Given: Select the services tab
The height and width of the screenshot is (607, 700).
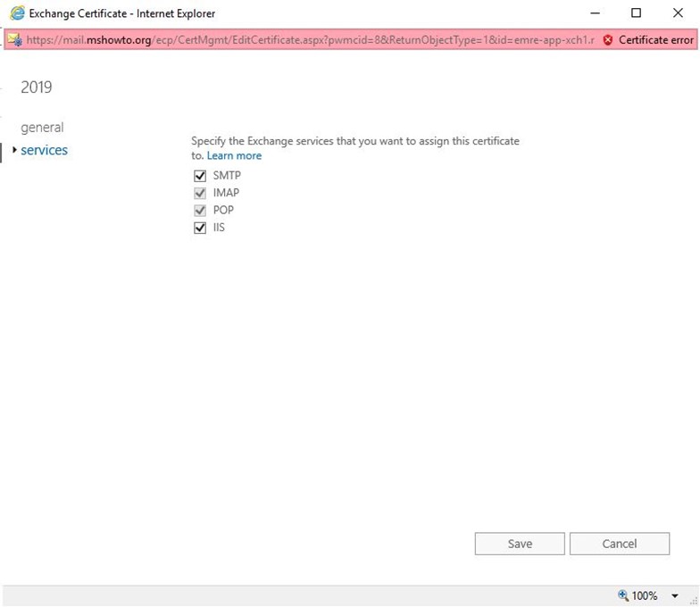Looking at the screenshot, I should pyautogui.click(x=45, y=150).
